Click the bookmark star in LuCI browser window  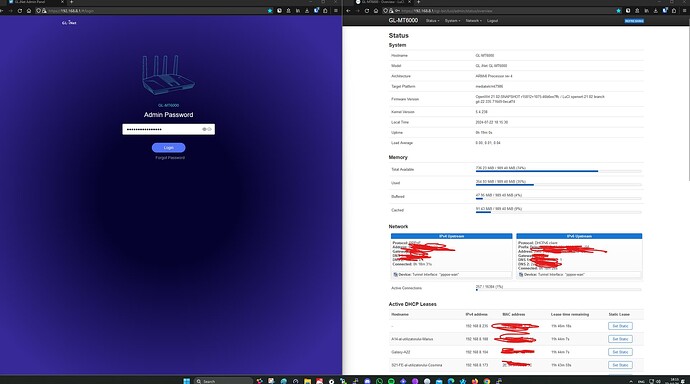pyautogui.click(x=618, y=11)
